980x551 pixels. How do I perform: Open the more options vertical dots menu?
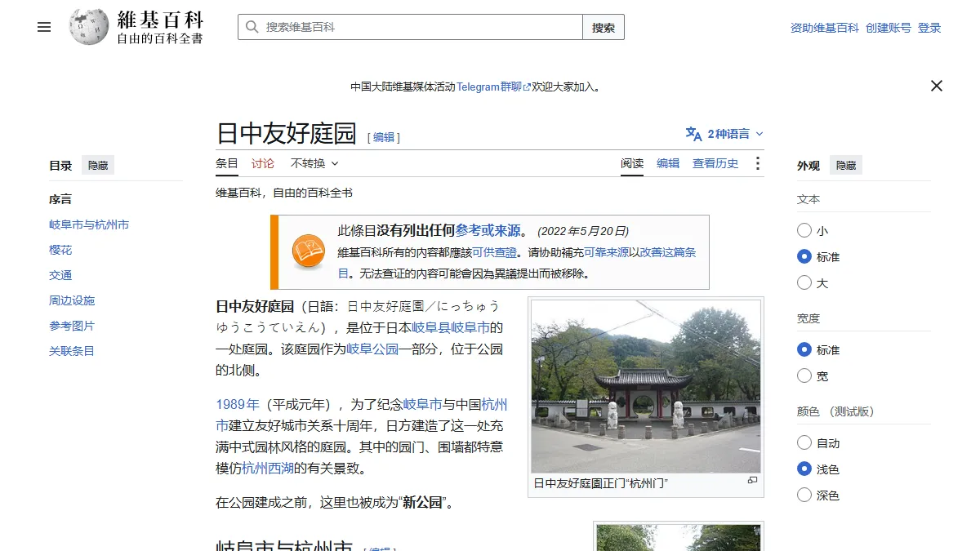[757, 163]
